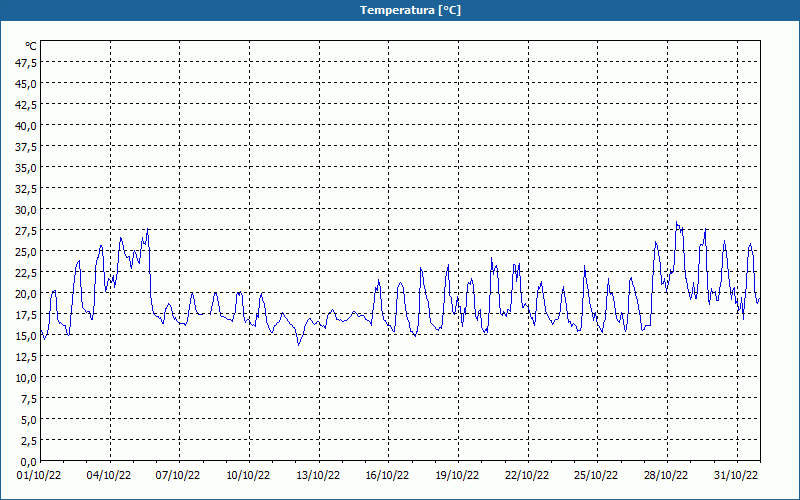Select the 35,0 y-axis label

(27, 168)
